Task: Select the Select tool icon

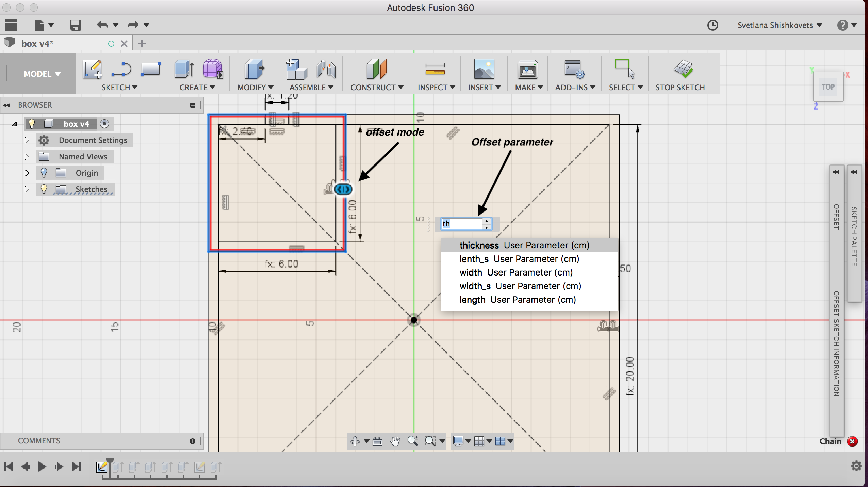Action: [x=625, y=69]
